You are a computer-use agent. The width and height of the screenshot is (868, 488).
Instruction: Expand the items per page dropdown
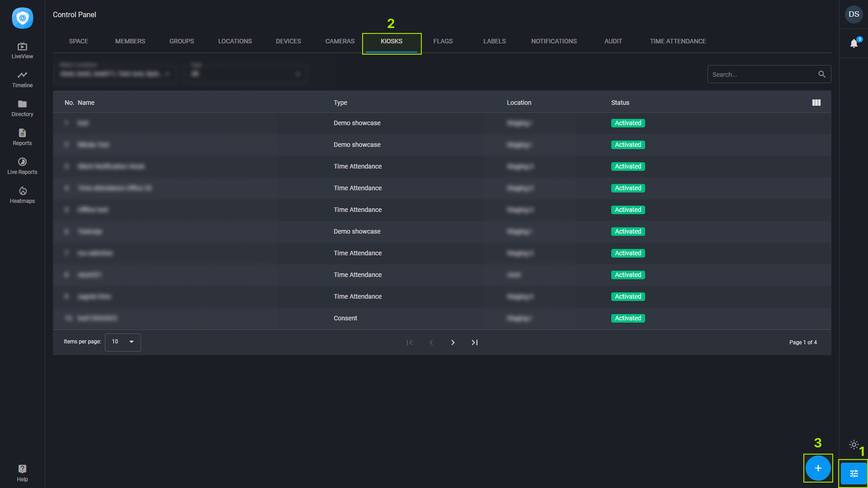click(x=123, y=342)
